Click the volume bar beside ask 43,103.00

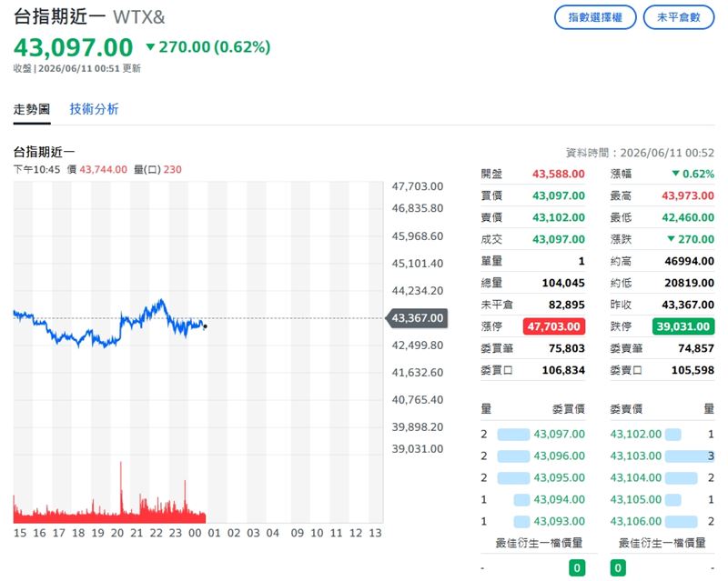click(x=690, y=456)
